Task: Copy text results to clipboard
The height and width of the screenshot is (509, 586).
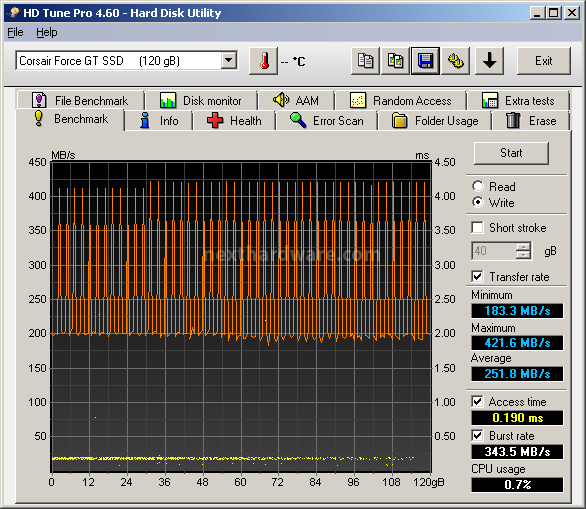Action: click(x=365, y=61)
